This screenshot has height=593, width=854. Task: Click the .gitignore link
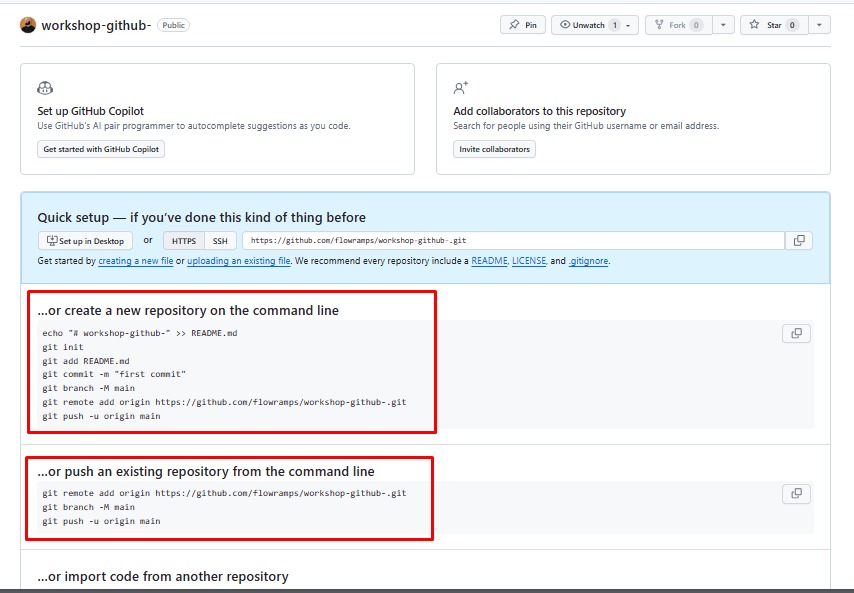point(588,261)
